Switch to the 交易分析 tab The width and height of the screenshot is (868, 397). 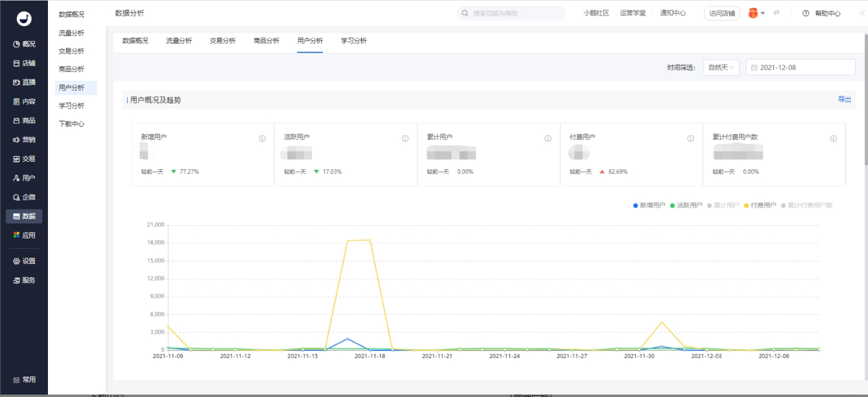pos(222,40)
